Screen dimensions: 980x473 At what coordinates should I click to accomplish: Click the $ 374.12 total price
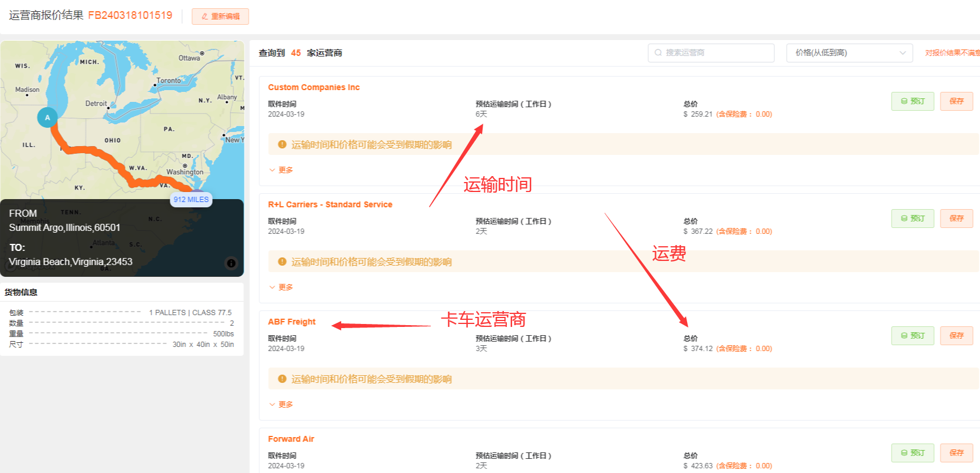point(698,349)
